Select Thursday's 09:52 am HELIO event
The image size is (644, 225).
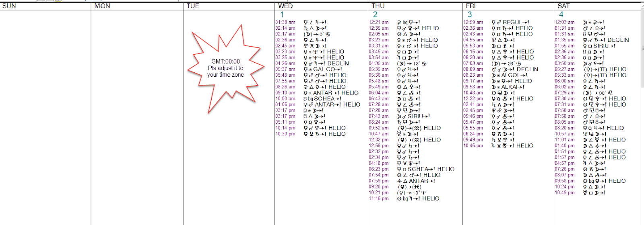click(x=405, y=128)
